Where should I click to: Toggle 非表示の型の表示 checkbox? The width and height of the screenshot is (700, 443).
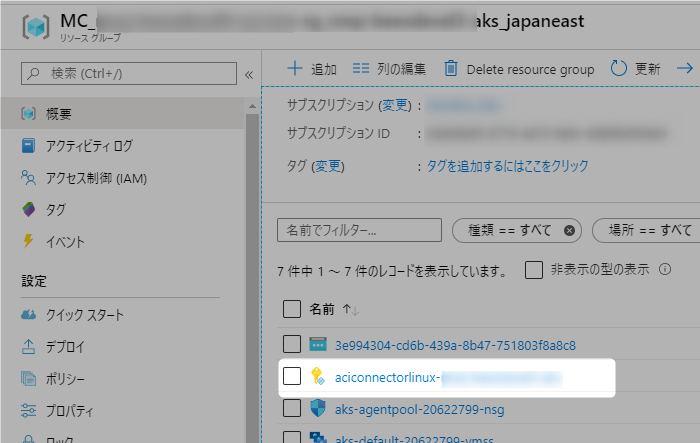pyautogui.click(x=533, y=270)
